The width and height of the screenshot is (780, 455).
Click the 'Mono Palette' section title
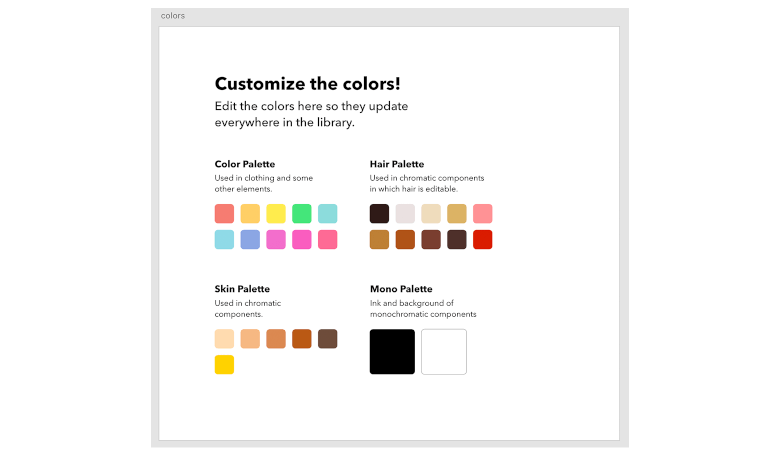point(401,289)
